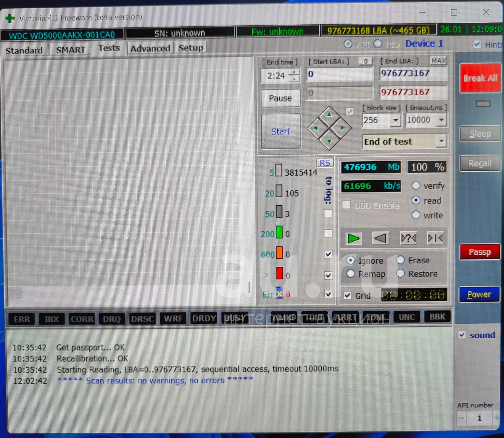Screen dimensions: 504x438
Task: Click the DRDY status indicator
Action: tap(204, 318)
